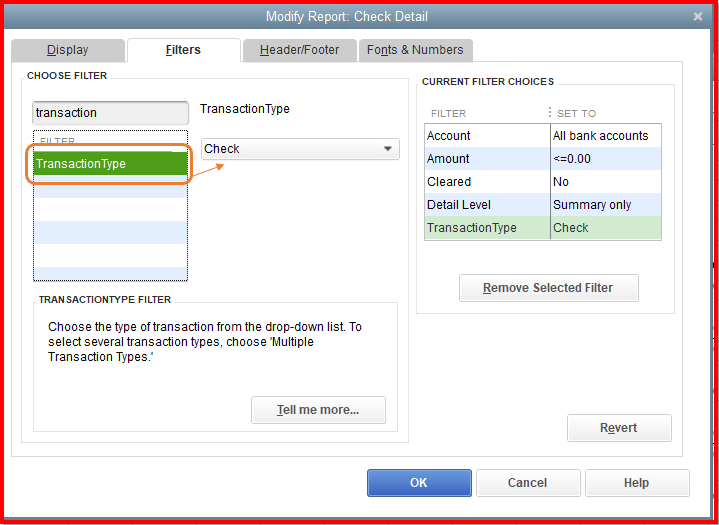Select the Filters tab
This screenshot has width=719, height=525.
183,50
